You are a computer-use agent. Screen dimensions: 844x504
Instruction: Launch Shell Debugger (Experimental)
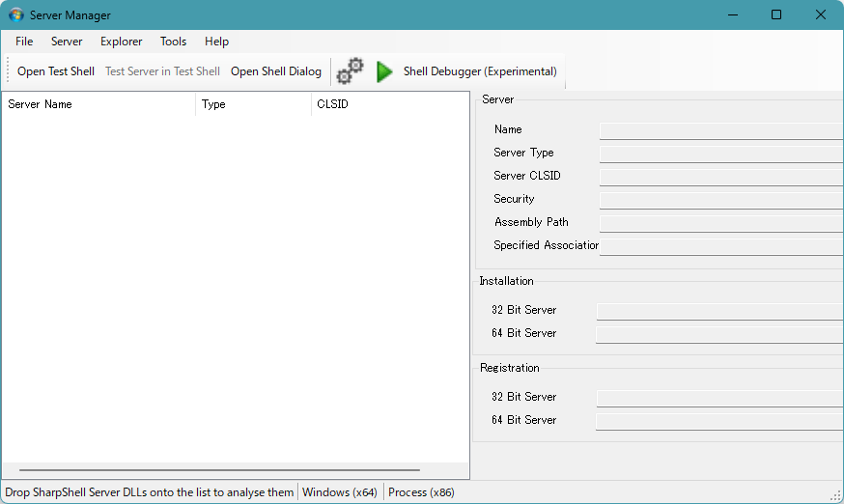click(x=467, y=71)
